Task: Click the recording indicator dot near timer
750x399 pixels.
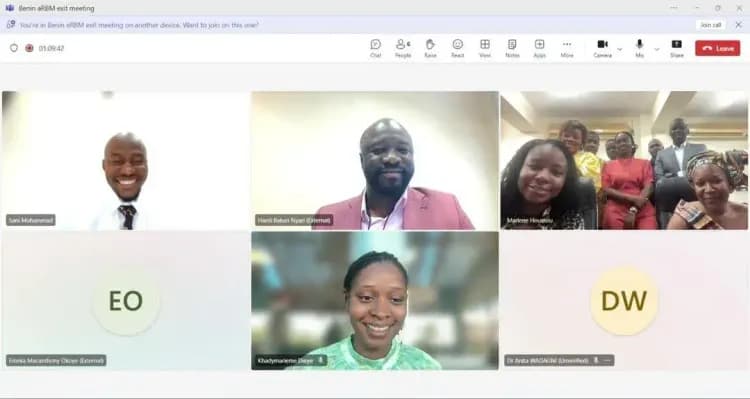Action: coord(29,48)
